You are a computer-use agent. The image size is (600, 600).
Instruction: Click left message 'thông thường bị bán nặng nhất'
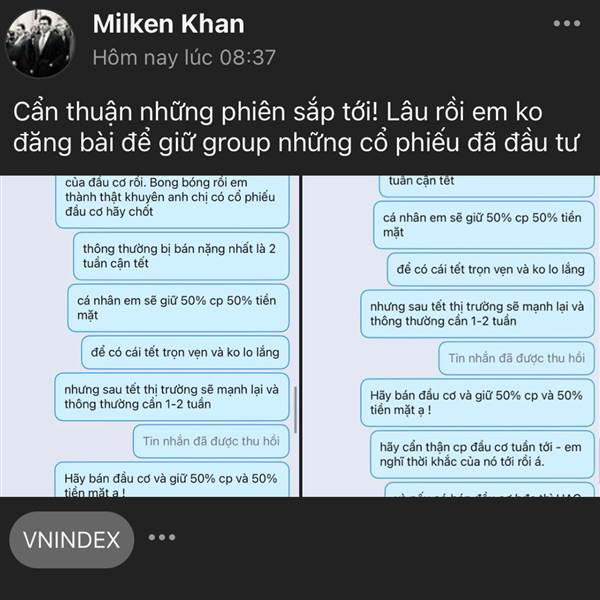(181, 256)
